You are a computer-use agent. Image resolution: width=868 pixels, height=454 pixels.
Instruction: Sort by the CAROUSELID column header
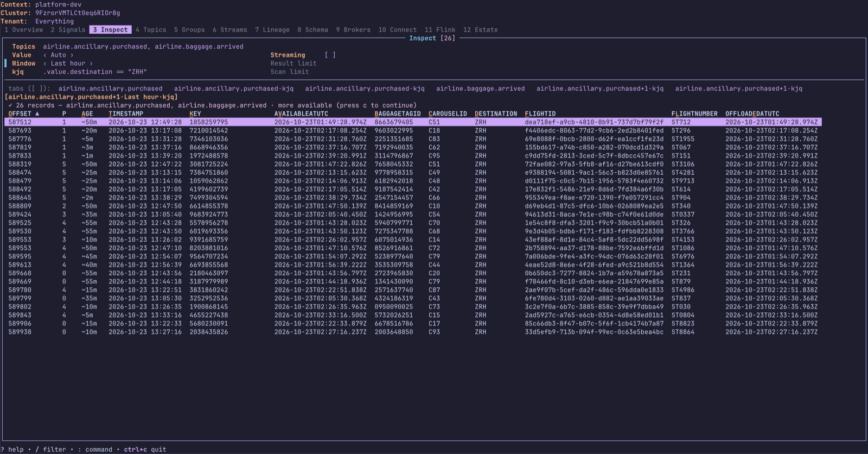coord(448,114)
